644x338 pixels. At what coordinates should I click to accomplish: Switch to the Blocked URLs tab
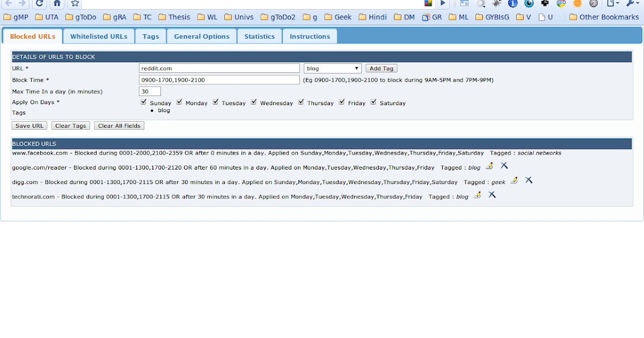[33, 36]
